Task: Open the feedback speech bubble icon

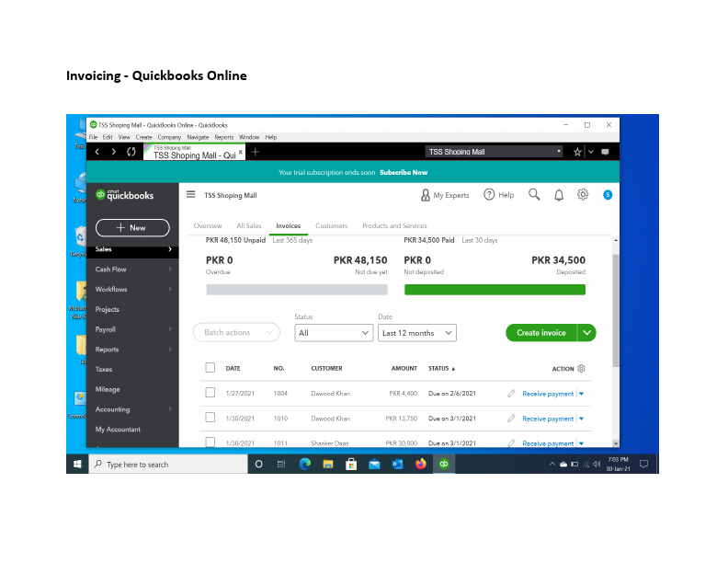Action: pos(605,152)
